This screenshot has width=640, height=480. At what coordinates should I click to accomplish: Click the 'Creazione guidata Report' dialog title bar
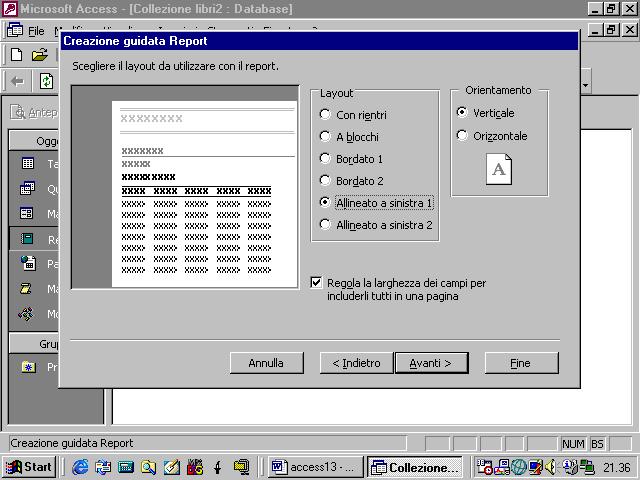click(319, 41)
